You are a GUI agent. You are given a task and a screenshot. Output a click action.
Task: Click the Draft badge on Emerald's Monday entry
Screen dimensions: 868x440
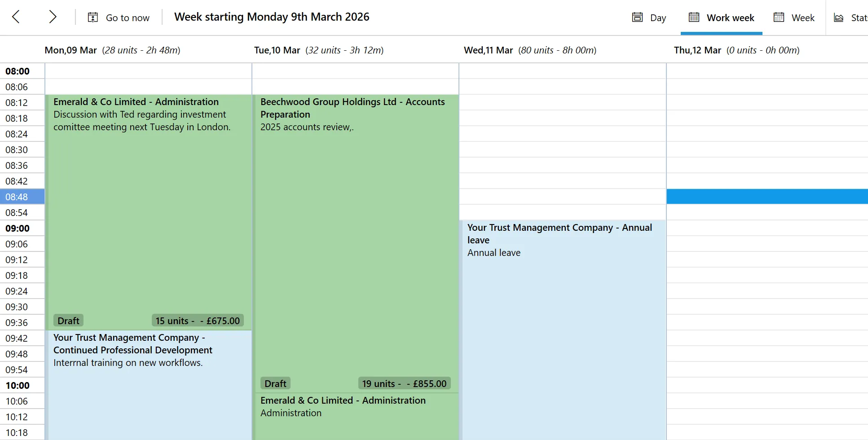click(68, 320)
